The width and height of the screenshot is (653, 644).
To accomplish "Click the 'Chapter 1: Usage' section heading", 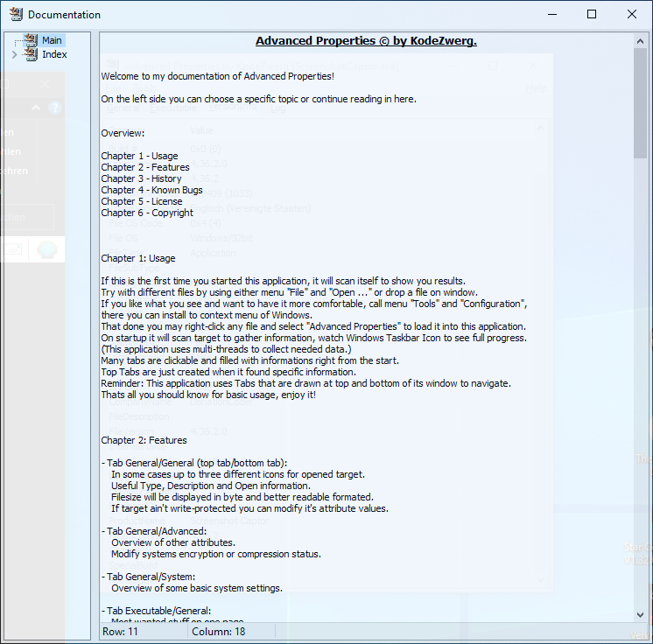I will [138, 258].
